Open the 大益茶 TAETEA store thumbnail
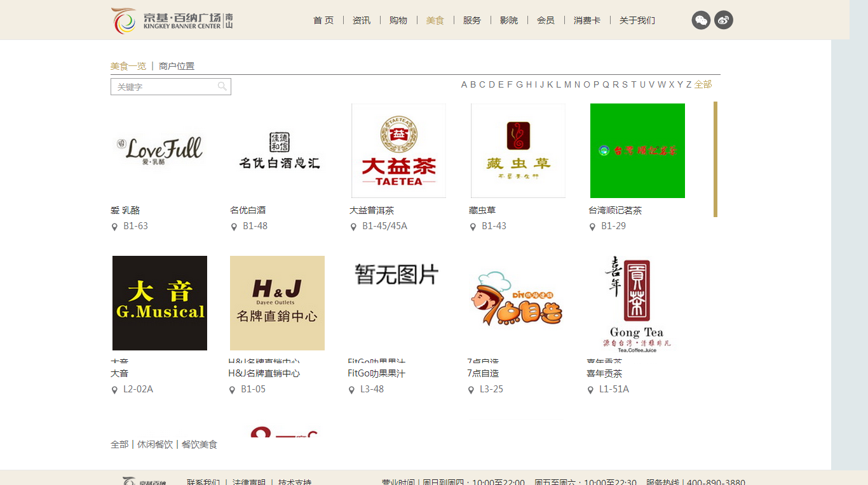 (398, 150)
